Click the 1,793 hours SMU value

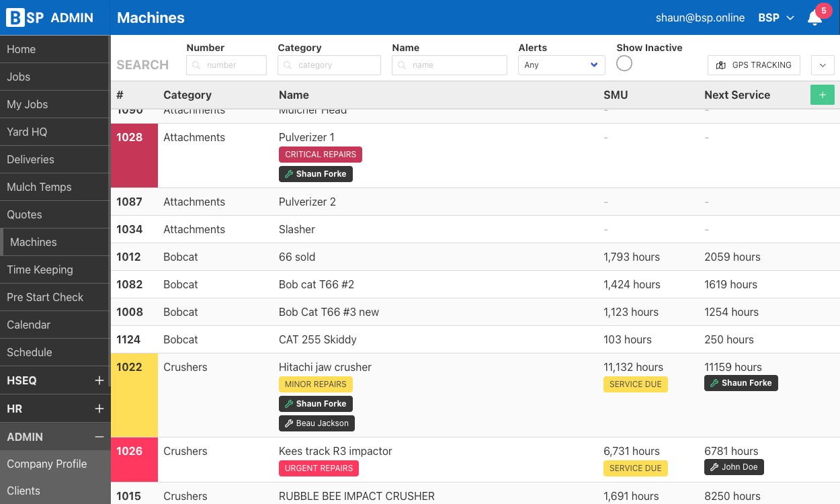click(x=632, y=257)
